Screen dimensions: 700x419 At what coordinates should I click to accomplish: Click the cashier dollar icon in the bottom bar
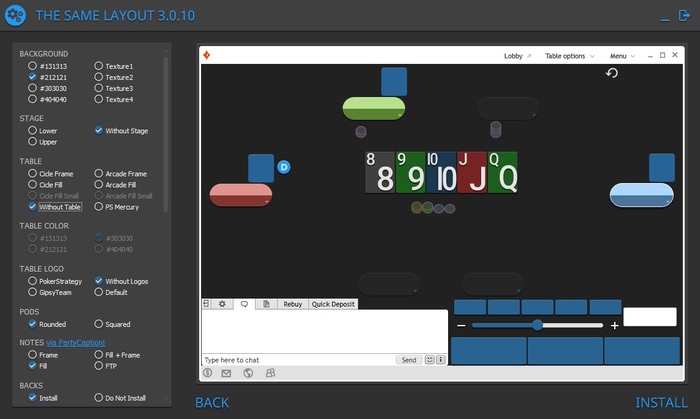208,373
